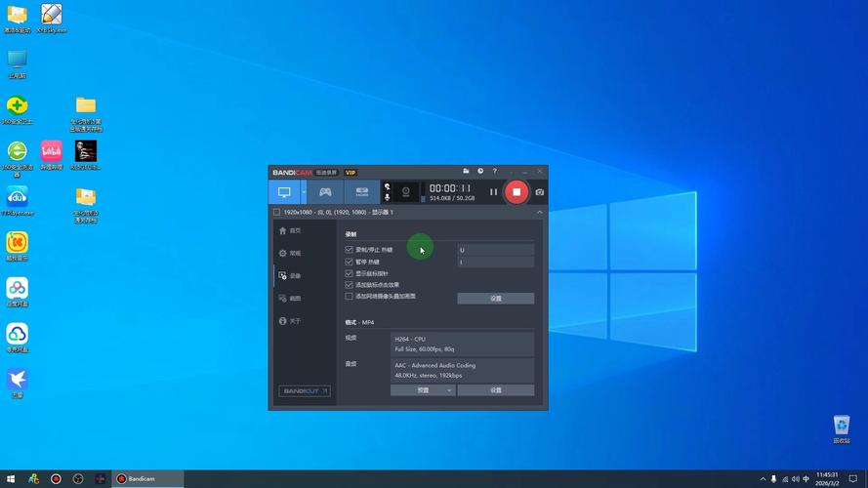
Task: Open the Windows Start menu
Action: [11, 478]
